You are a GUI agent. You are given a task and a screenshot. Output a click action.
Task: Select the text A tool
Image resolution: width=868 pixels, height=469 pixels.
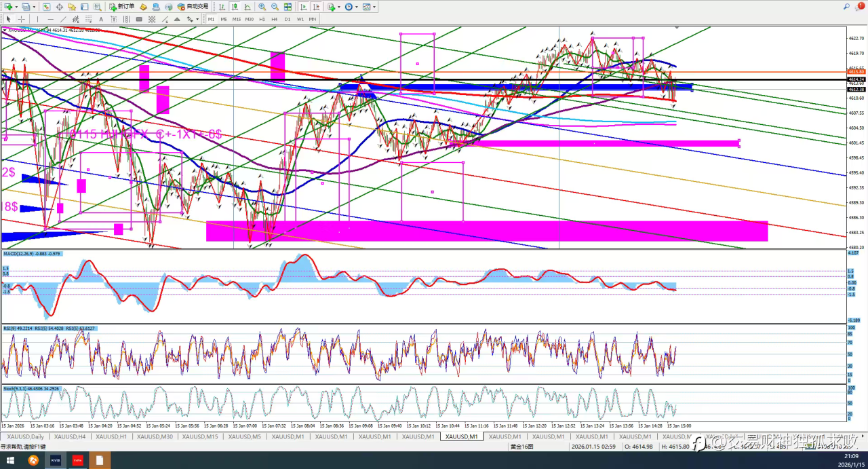(x=101, y=19)
